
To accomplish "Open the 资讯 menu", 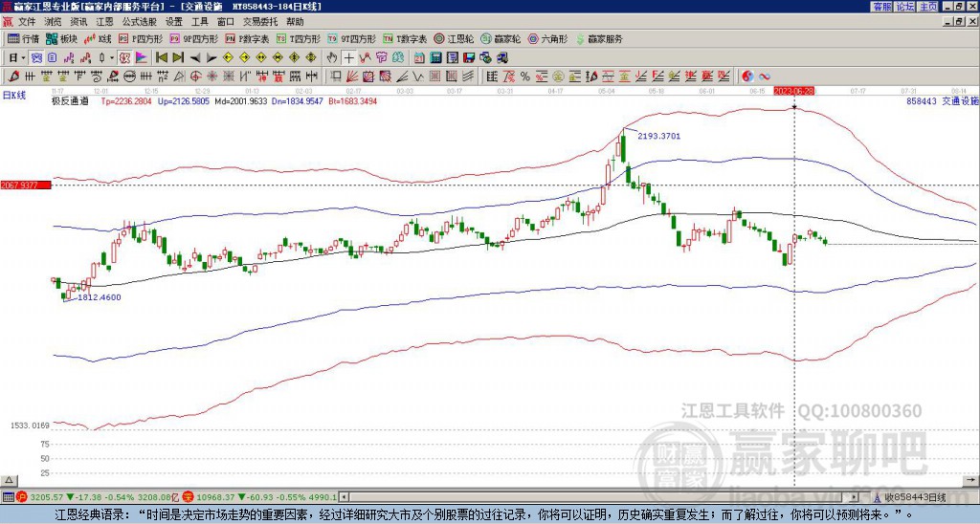I will point(78,22).
